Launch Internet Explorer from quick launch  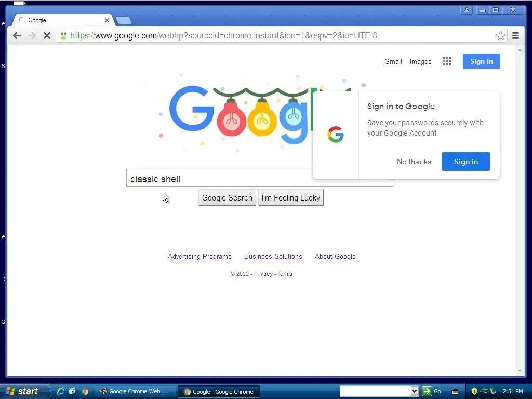pos(61,391)
